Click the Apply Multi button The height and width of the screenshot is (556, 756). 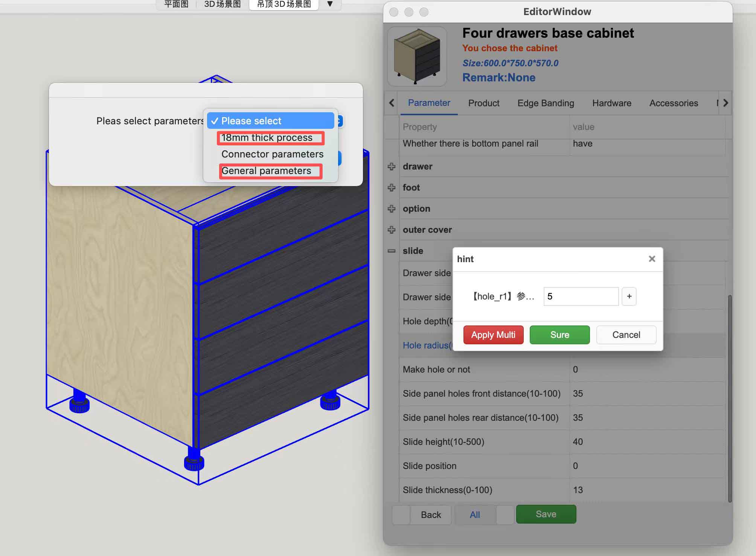(493, 335)
